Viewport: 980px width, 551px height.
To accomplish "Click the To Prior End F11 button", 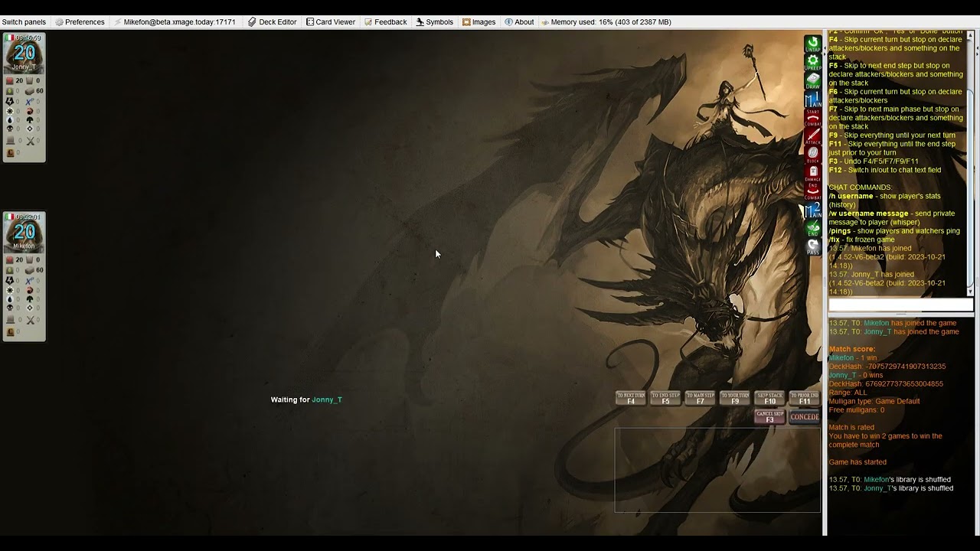I will pos(804,398).
